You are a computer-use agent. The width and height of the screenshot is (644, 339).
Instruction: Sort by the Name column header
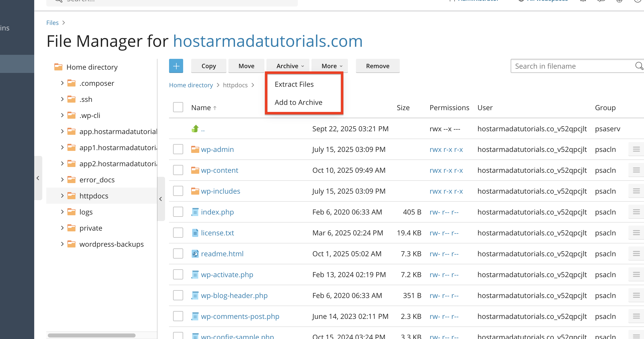204,108
